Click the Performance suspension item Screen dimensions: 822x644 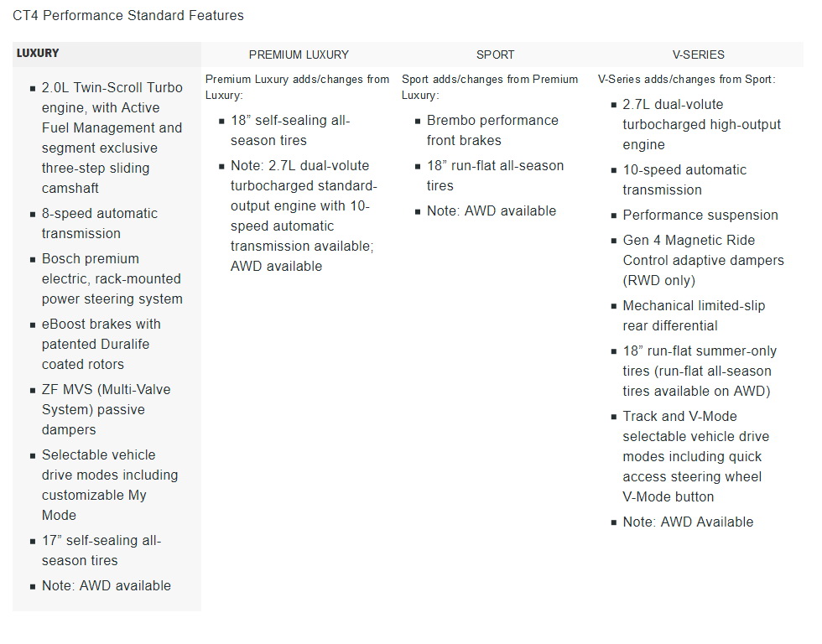[700, 215]
